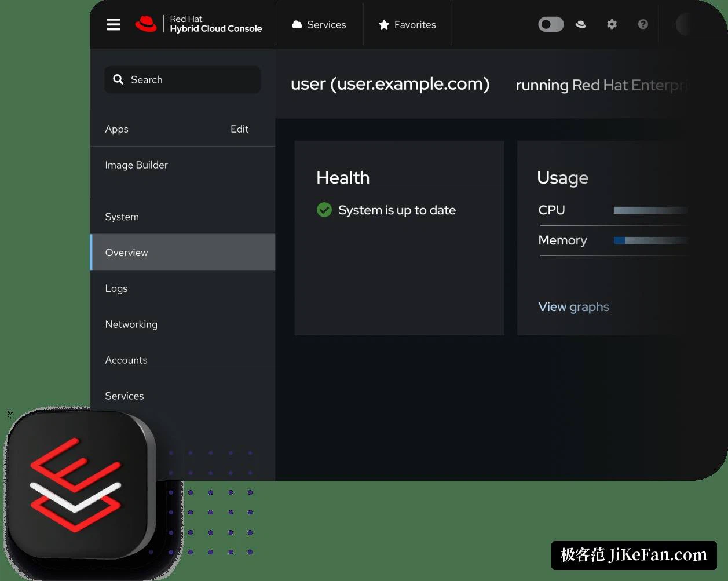Click the Memory usage bar
This screenshot has width=728, height=581.
coord(651,240)
